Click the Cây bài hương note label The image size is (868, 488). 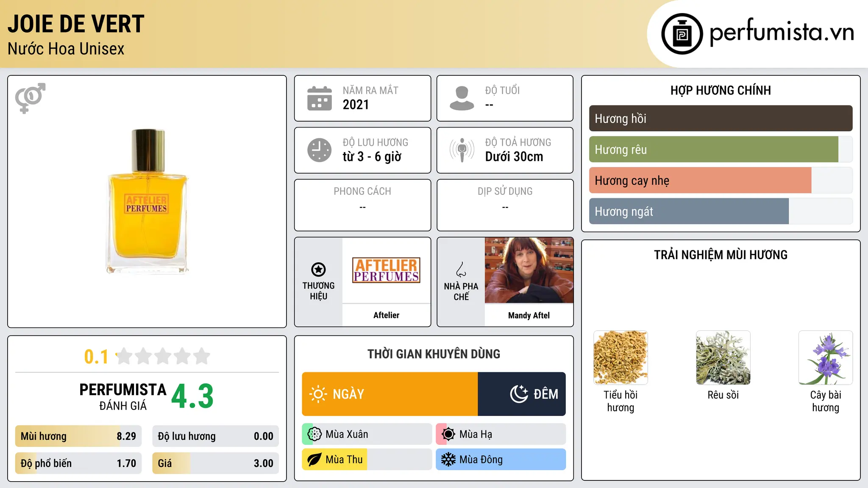(826, 401)
